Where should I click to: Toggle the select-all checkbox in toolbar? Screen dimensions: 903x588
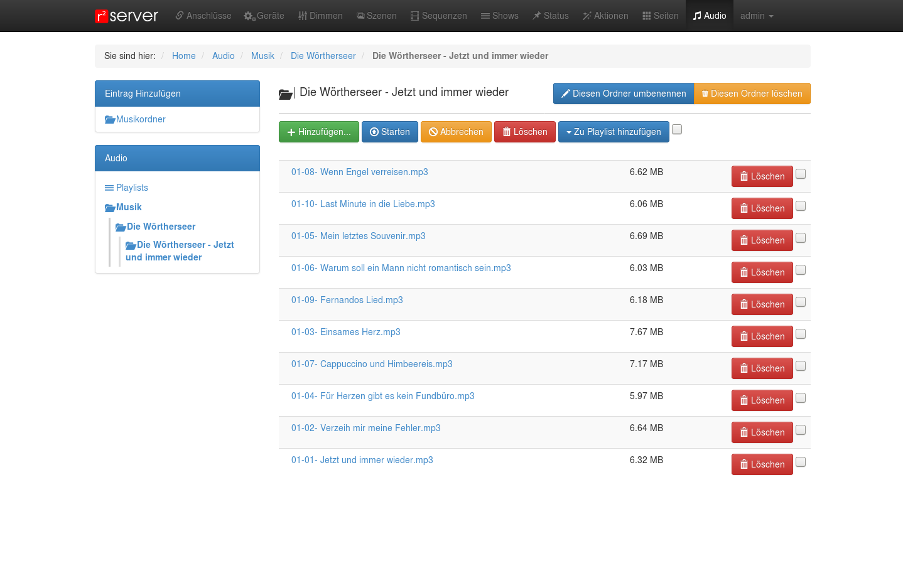pyautogui.click(x=677, y=129)
